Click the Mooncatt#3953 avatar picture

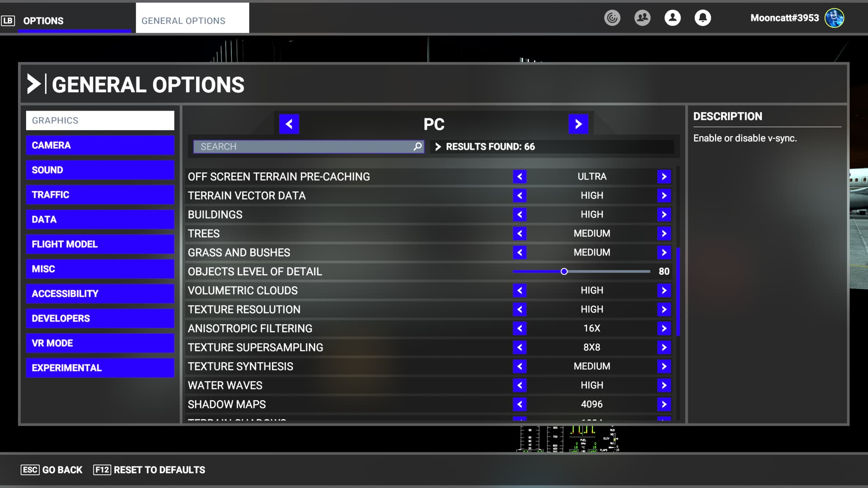click(834, 18)
